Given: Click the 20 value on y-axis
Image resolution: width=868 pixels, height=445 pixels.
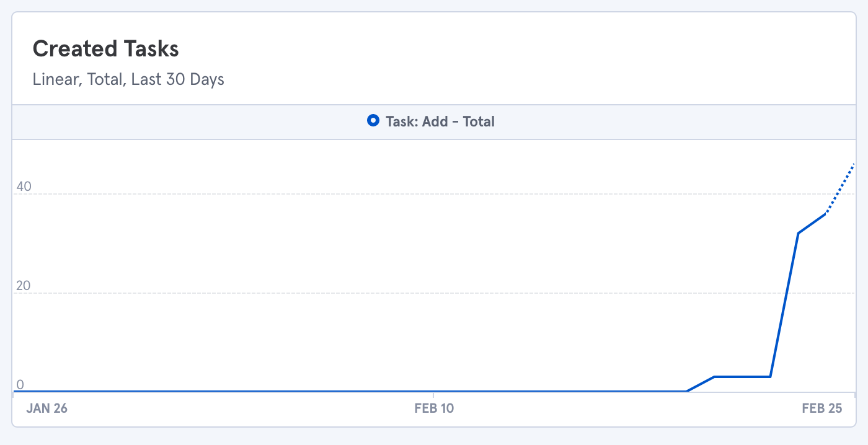Looking at the screenshot, I should click(24, 286).
